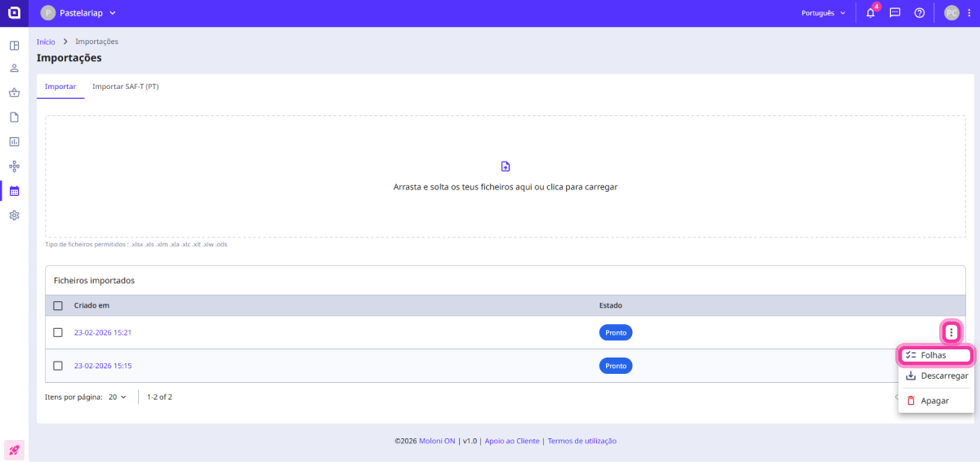Open the dashboard icon in the sidebar
The width and height of the screenshot is (980, 462).
(14, 45)
